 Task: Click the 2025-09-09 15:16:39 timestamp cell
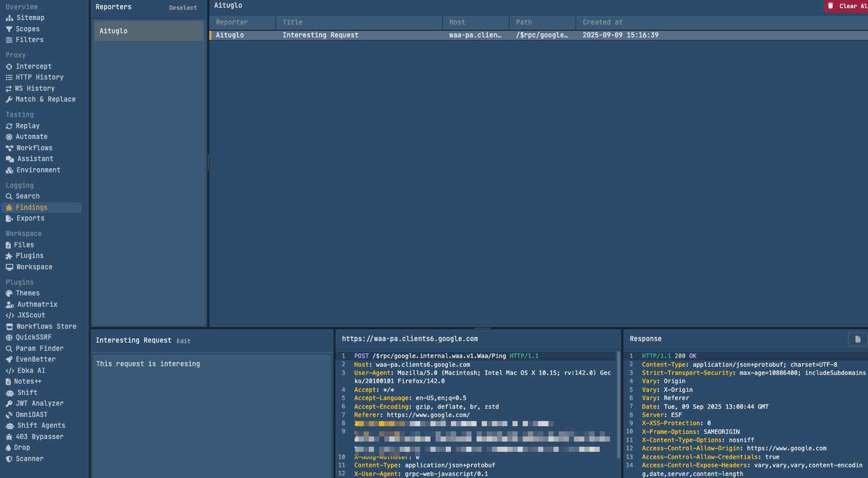click(x=620, y=35)
